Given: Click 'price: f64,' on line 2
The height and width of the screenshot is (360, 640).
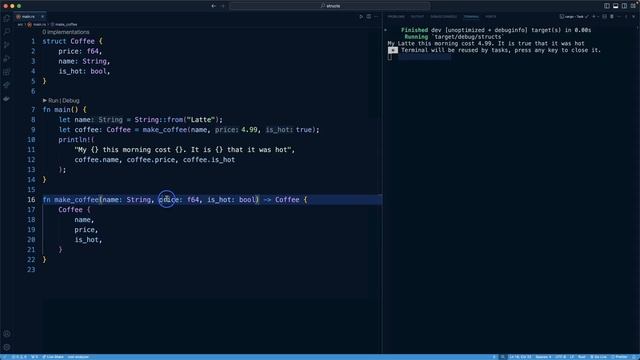Looking at the screenshot, I should [x=80, y=51].
